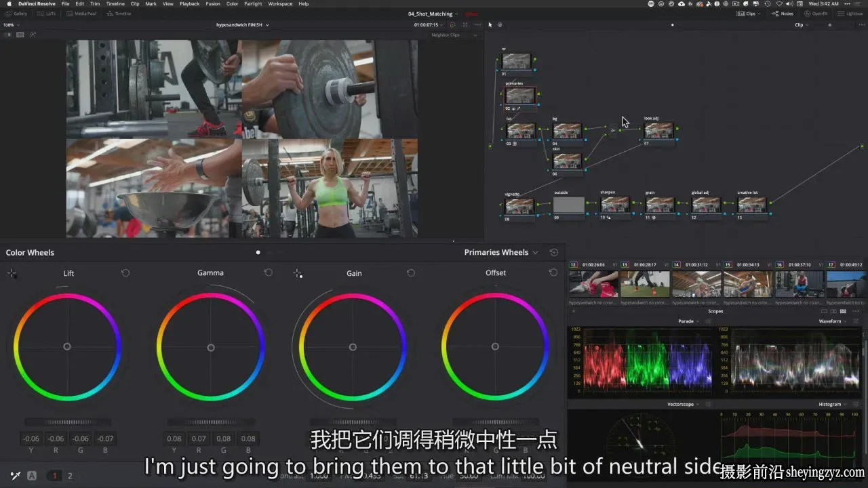Switch to color wheels page 2

pos(69,476)
